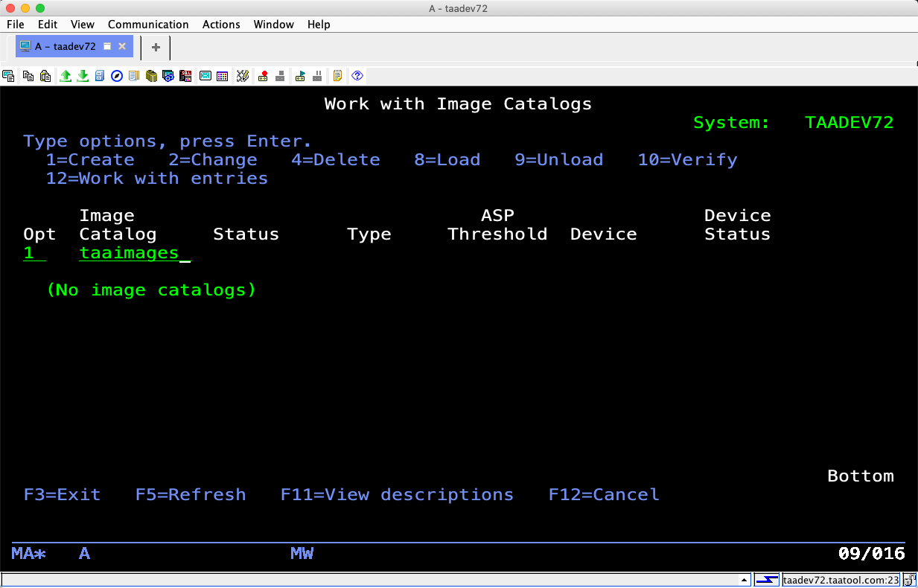Open the Help menu

pyautogui.click(x=319, y=25)
